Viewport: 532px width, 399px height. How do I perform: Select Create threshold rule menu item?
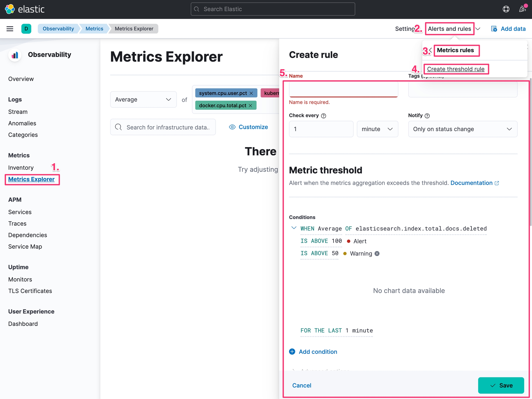tap(456, 69)
